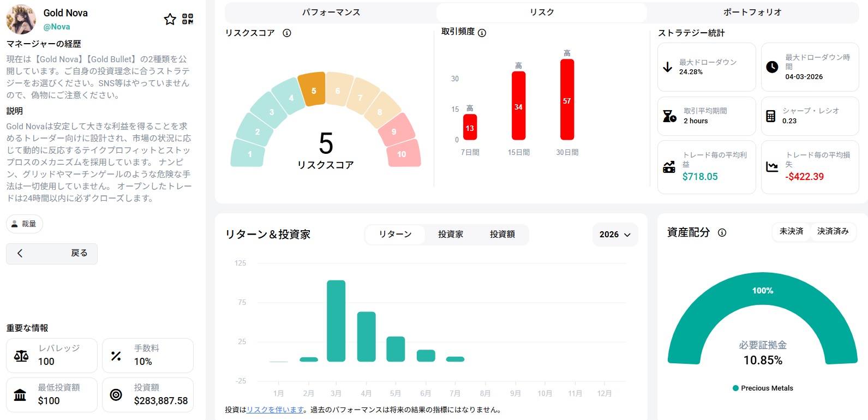Click the 15日間 frequency bar showing 34
The width and height of the screenshot is (868, 420).
(518, 106)
